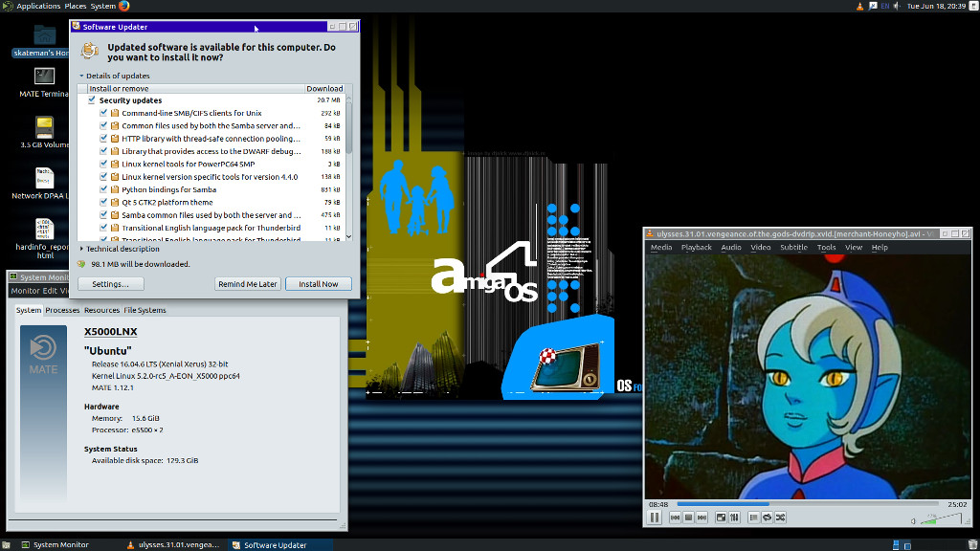
Task: Uncheck Samba common files update
Action: [103, 215]
